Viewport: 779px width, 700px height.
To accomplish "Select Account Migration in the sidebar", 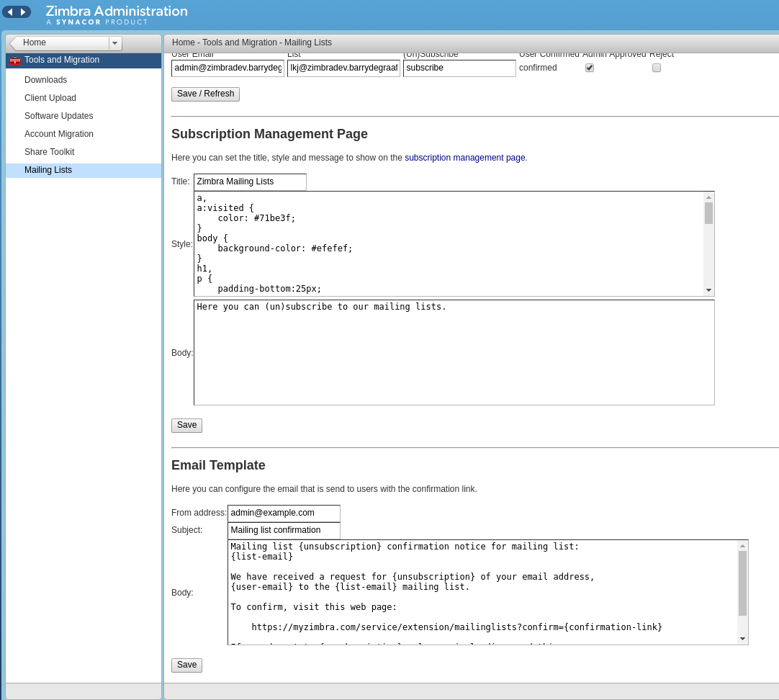I will 59,134.
